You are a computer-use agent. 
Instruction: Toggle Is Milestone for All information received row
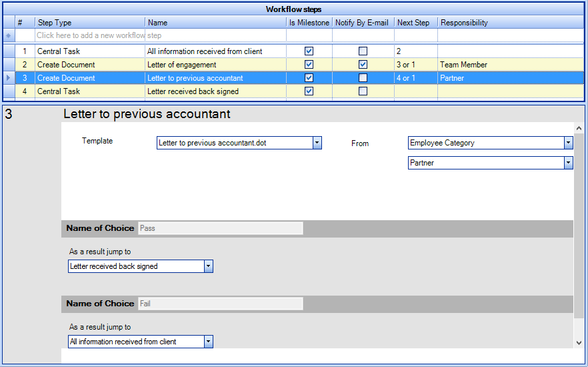pyautogui.click(x=309, y=51)
